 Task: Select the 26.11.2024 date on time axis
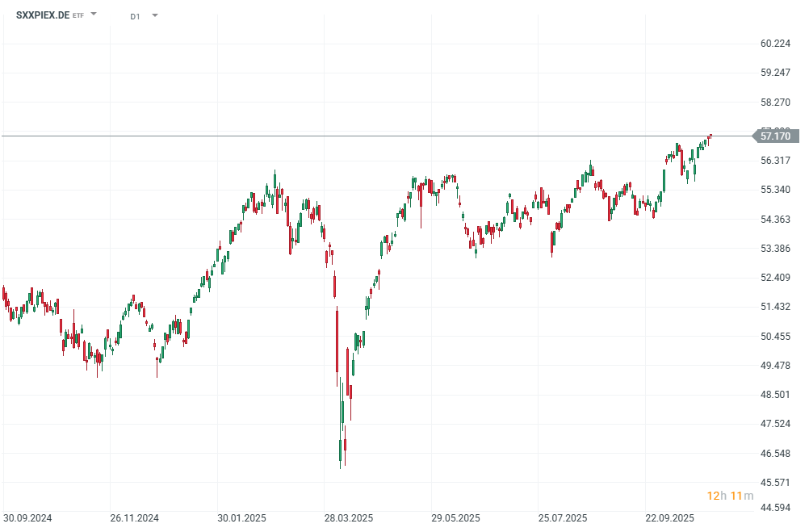[135, 517]
